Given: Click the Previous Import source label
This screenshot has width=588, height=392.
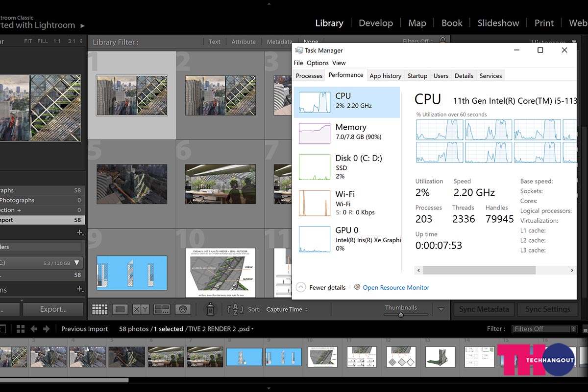Looking at the screenshot, I should click(x=84, y=329).
